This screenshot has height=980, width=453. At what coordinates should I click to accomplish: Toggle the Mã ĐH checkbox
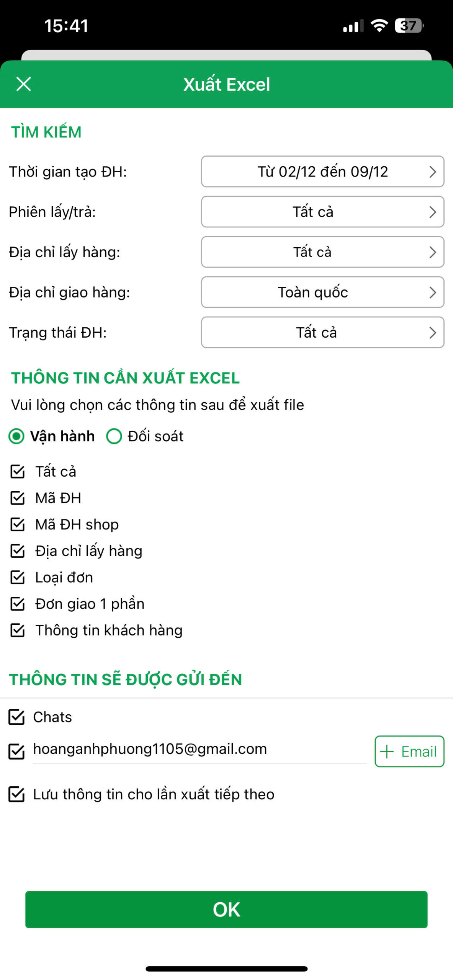pos(18,498)
